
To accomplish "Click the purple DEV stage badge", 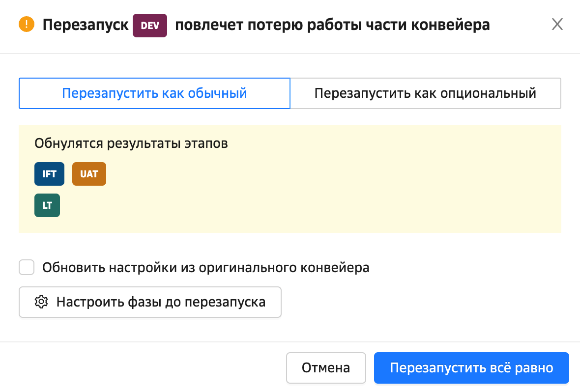I will tap(150, 26).
